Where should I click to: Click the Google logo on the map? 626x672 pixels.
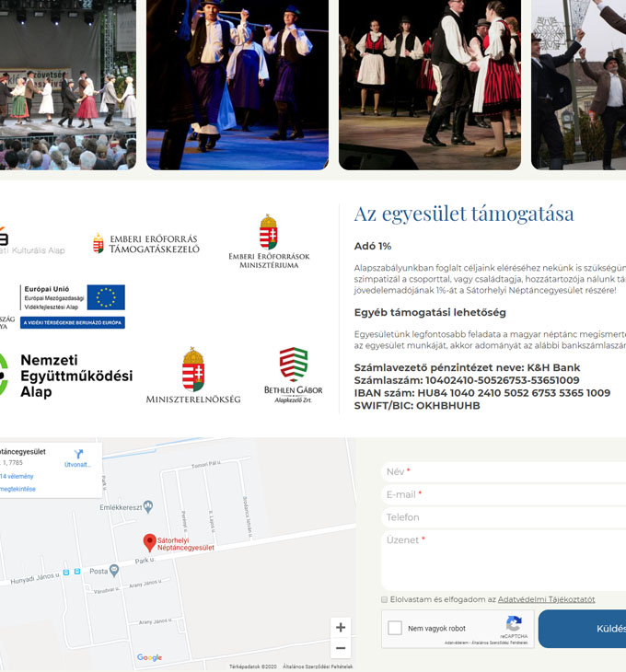[149, 657]
